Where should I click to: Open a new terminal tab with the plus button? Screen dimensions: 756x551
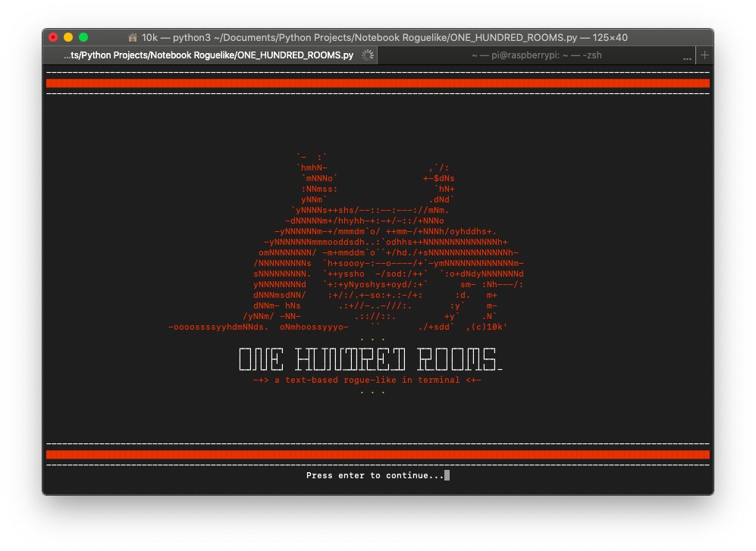[704, 55]
